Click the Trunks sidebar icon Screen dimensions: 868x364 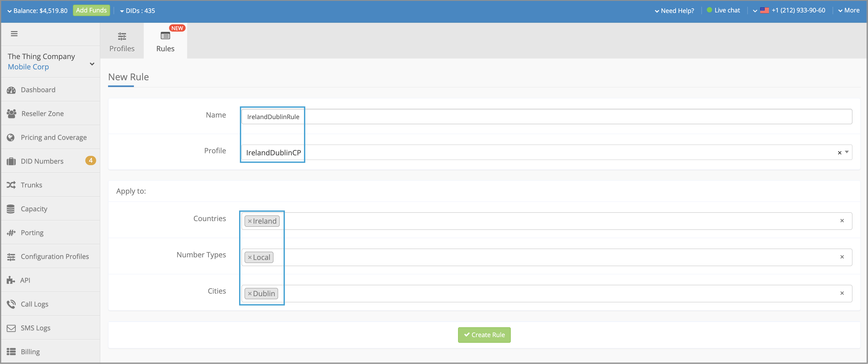pos(12,185)
